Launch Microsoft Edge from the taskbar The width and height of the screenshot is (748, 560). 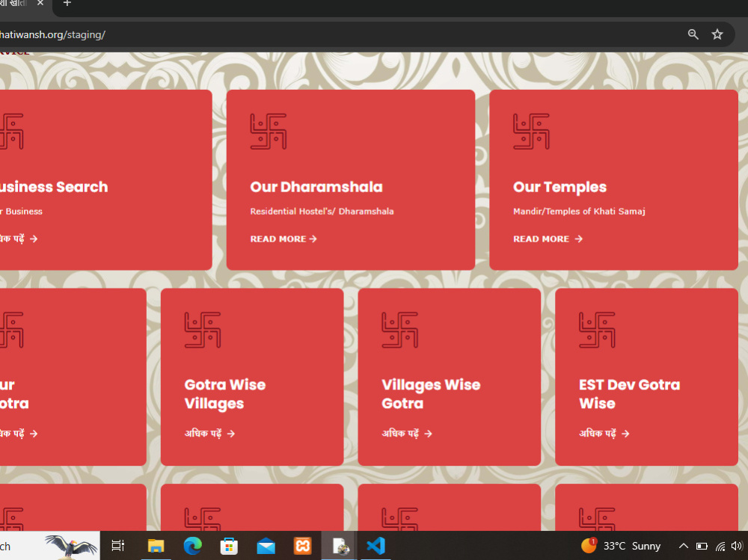coord(193,546)
